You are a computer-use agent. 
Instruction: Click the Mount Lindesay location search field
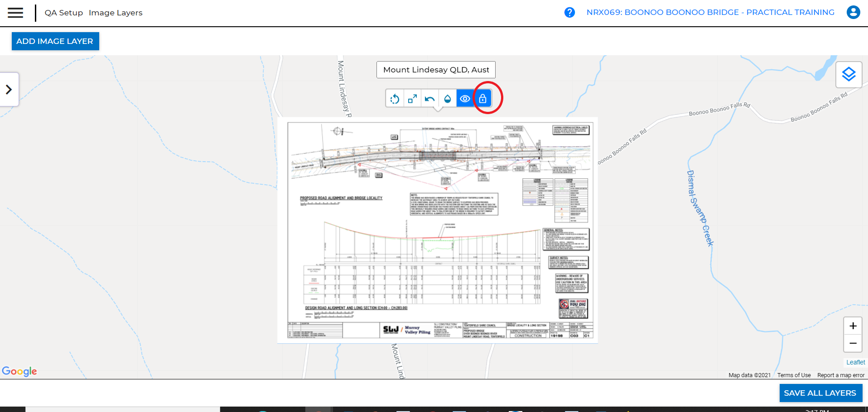tap(436, 70)
